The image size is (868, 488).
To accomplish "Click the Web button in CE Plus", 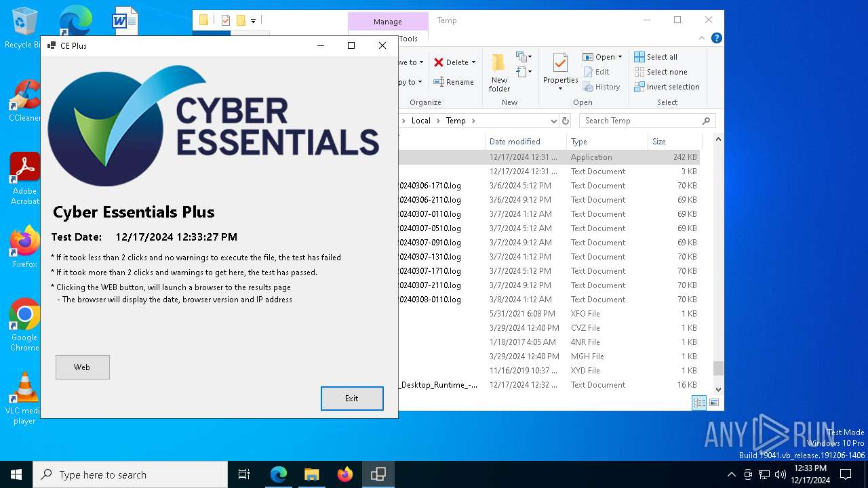I will click(82, 367).
